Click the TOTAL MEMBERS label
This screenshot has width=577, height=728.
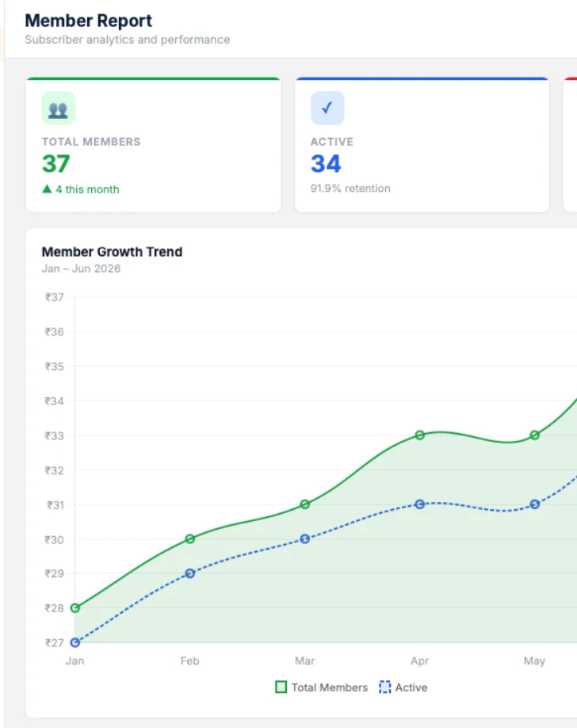click(x=91, y=142)
